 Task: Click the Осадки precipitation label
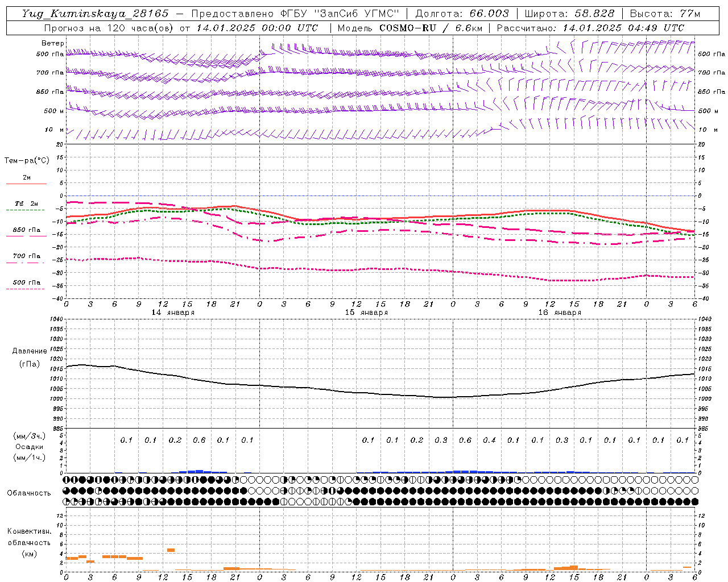30,447
